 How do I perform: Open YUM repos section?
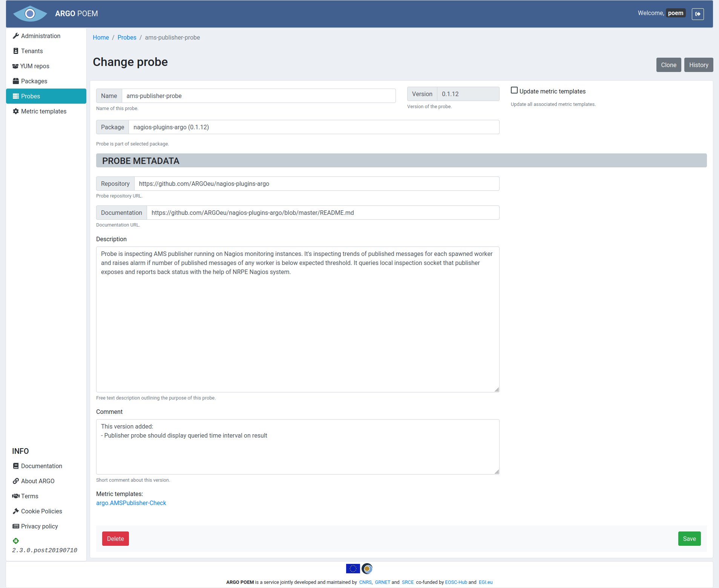(x=46, y=66)
